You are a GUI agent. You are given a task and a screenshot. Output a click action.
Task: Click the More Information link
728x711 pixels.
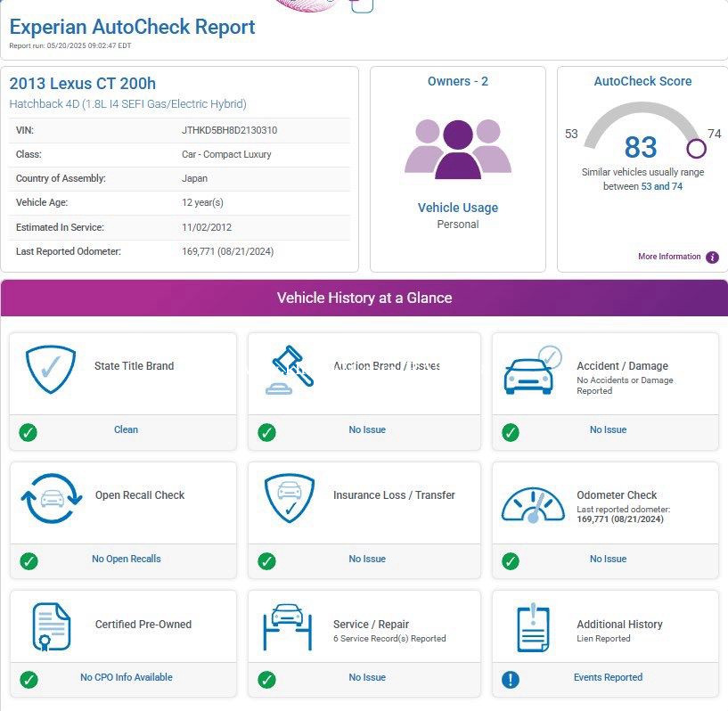pos(669,257)
